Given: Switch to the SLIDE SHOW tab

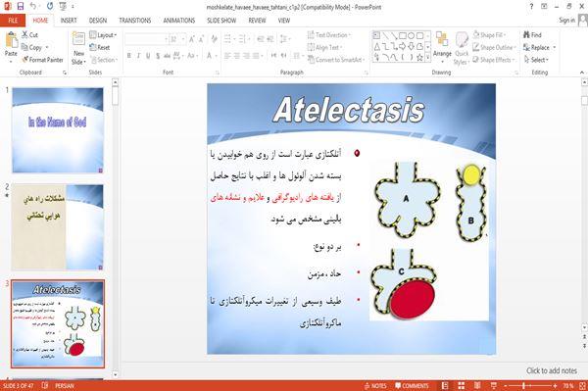Looking at the screenshot, I should (221, 21).
